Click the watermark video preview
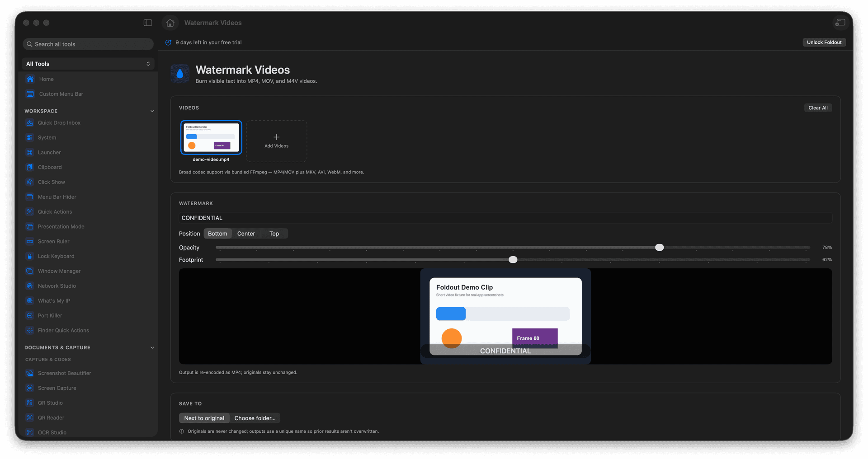The image size is (868, 459). coord(505,316)
